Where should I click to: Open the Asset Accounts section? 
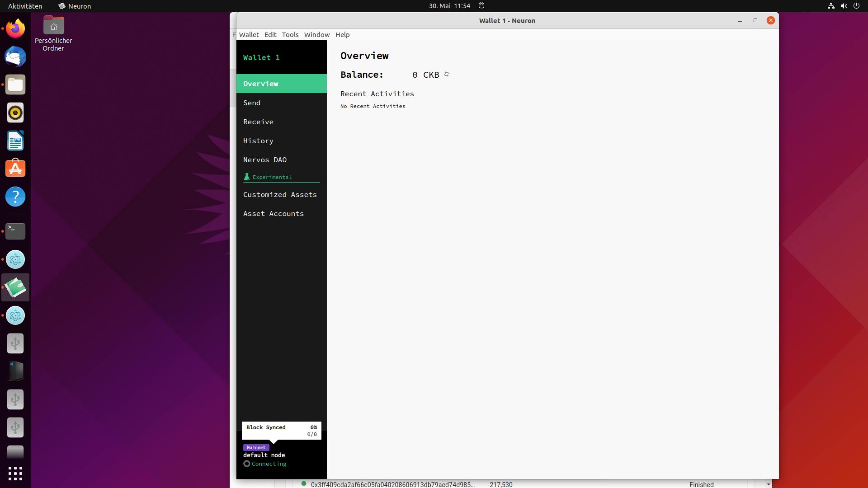click(x=274, y=214)
